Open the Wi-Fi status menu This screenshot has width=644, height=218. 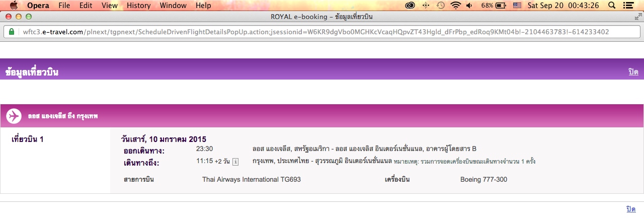click(x=455, y=6)
